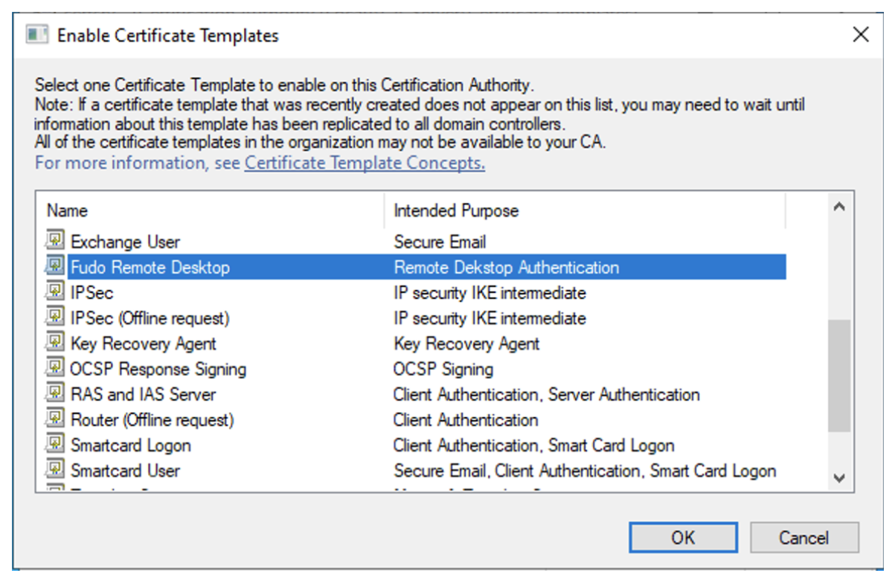Select the Router (Offline request) template
This screenshot has width=895, height=588.
411,420
